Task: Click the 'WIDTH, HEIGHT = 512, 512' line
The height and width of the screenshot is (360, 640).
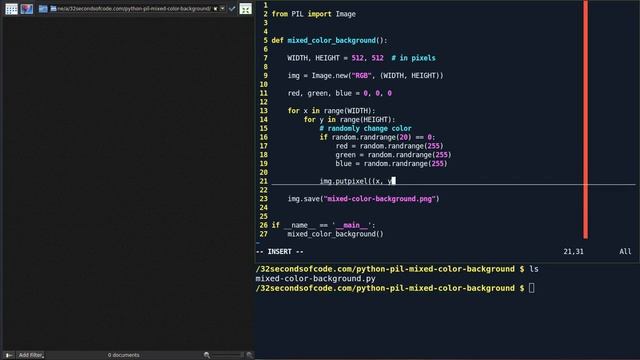Action: (335, 58)
